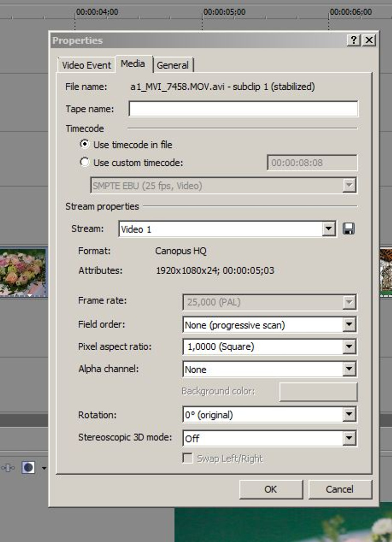Click the OK button
The image size is (392, 542).
[x=271, y=489]
